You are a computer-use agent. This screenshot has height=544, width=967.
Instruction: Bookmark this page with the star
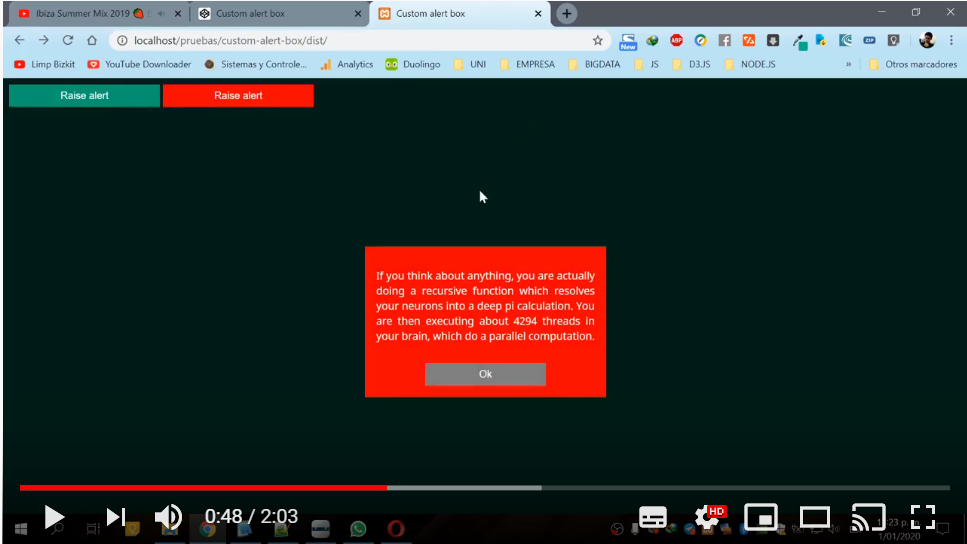[x=598, y=41]
